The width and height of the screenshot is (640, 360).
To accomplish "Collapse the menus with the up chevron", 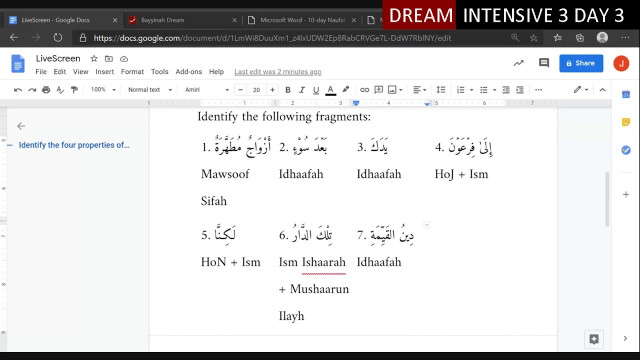I will coord(602,90).
